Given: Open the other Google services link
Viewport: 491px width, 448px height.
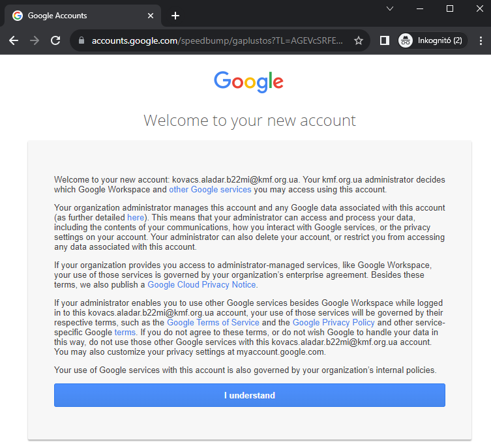Looking at the screenshot, I should tap(210, 190).
